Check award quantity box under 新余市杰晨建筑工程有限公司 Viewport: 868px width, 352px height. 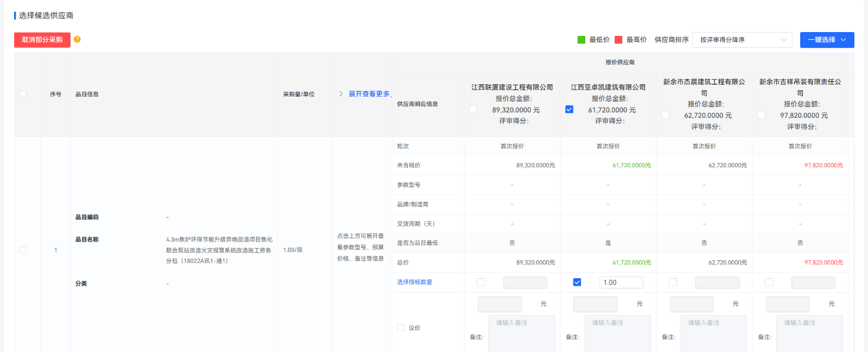[673, 282]
